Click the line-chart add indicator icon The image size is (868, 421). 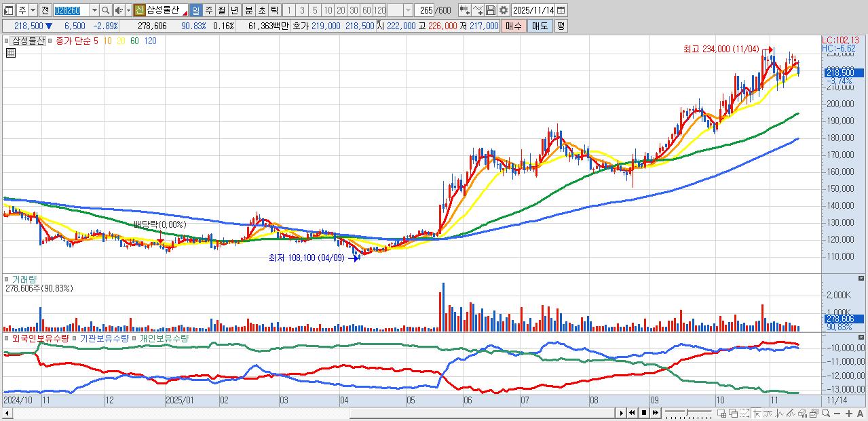(478, 10)
